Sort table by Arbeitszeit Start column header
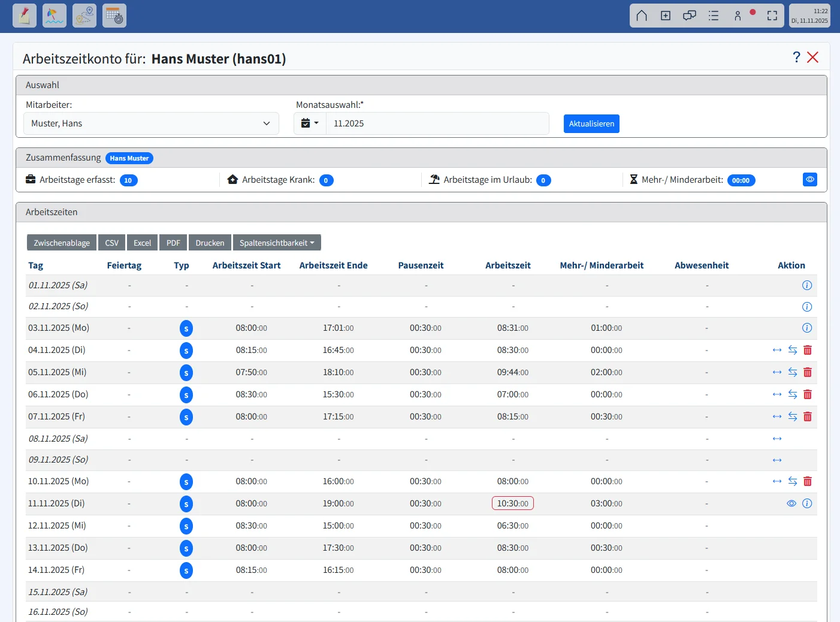 pyautogui.click(x=246, y=265)
